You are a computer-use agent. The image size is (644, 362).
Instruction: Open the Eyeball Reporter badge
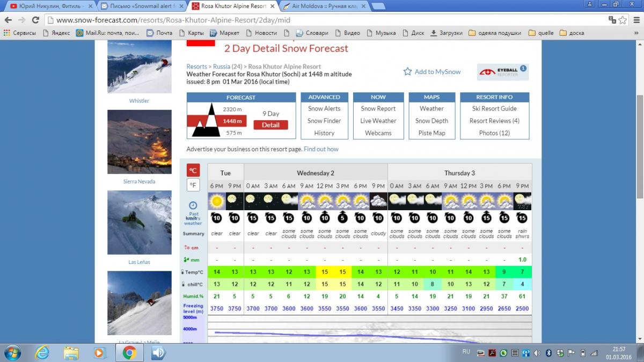(x=503, y=72)
